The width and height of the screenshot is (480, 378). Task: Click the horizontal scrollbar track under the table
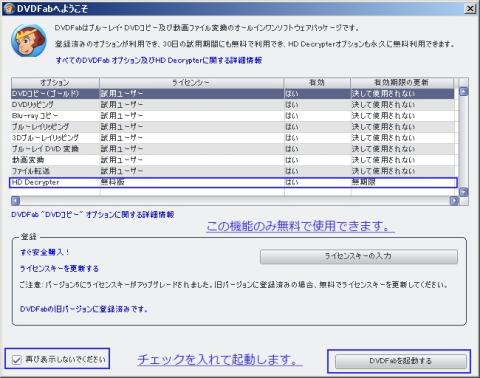(235, 201)
